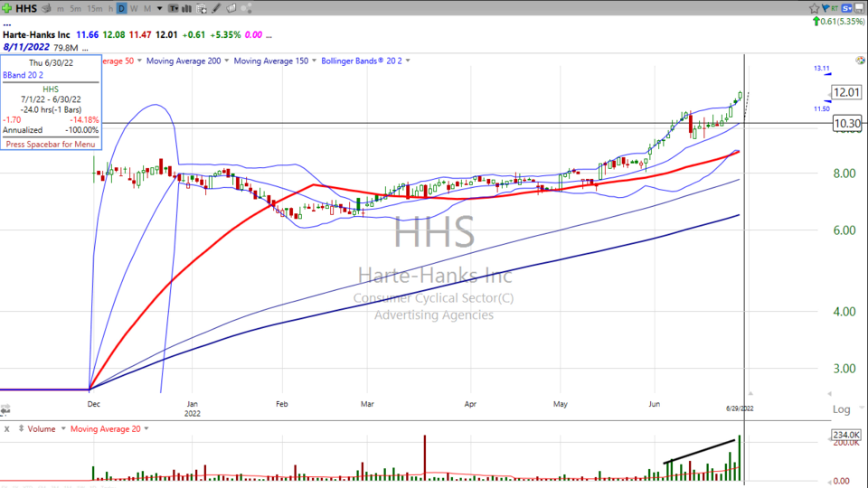
Task: Open the chart template icon beside HHS
Action: click(46, 8)
